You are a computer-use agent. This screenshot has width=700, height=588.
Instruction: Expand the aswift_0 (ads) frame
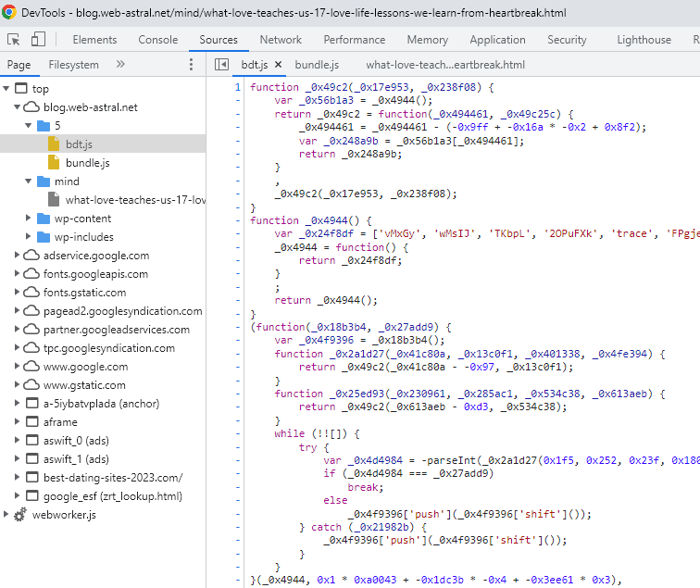coord(19,441)
